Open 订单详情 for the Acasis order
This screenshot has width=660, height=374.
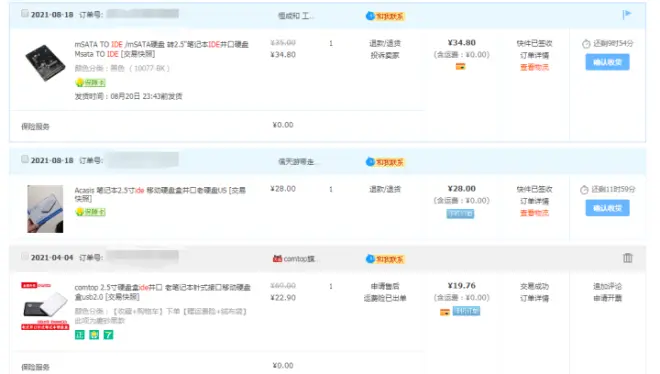click(534, 201)
